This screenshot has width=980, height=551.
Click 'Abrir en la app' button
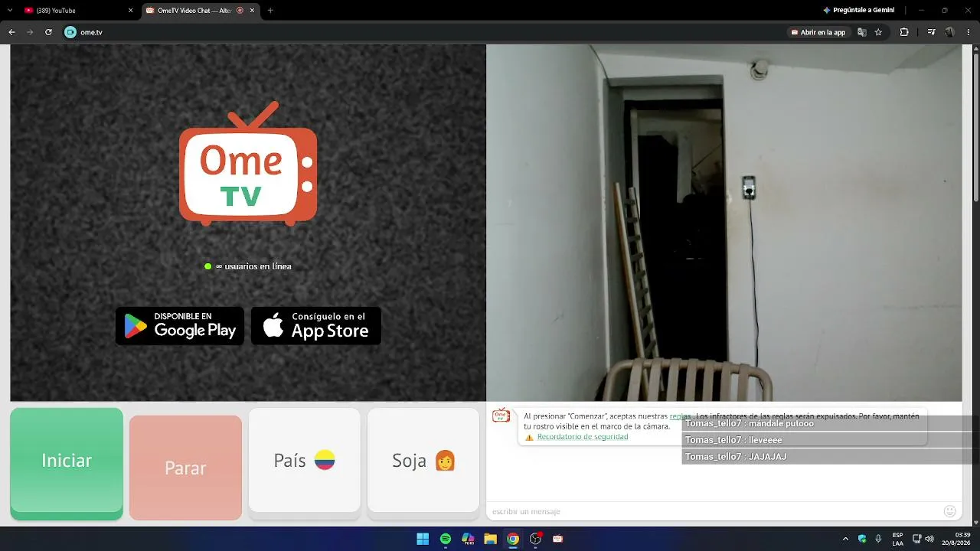[x=818, y=32]
